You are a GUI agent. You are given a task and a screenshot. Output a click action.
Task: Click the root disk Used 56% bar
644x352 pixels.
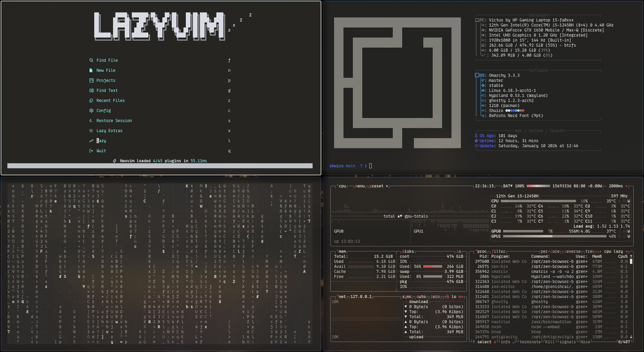tap(433, 267)
